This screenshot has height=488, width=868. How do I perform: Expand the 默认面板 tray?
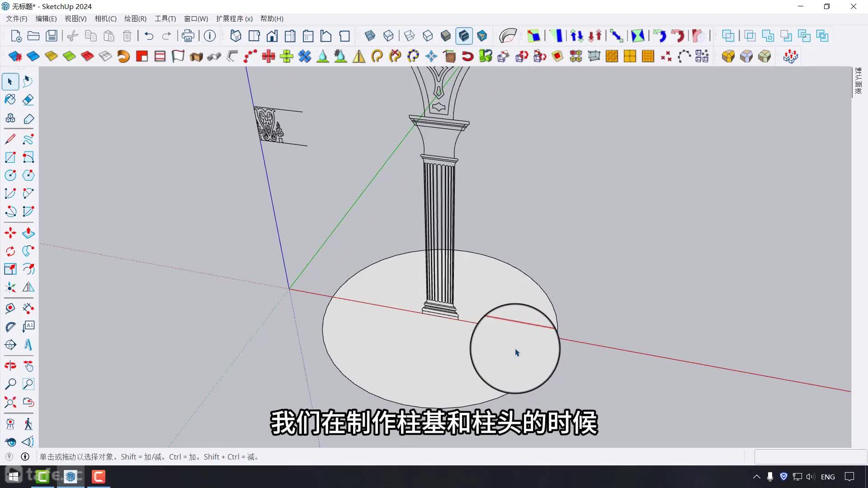pos(858,81)
